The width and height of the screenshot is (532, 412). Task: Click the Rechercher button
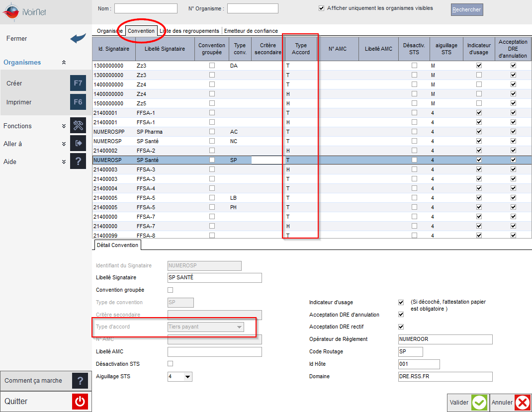click(x=467, y=9)
